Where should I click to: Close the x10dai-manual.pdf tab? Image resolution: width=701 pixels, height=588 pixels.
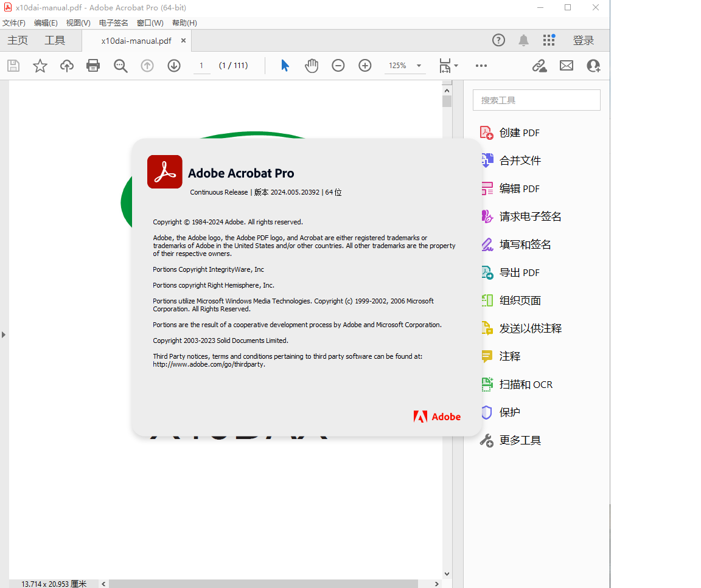pyautogui.click(x=183, y=41)
